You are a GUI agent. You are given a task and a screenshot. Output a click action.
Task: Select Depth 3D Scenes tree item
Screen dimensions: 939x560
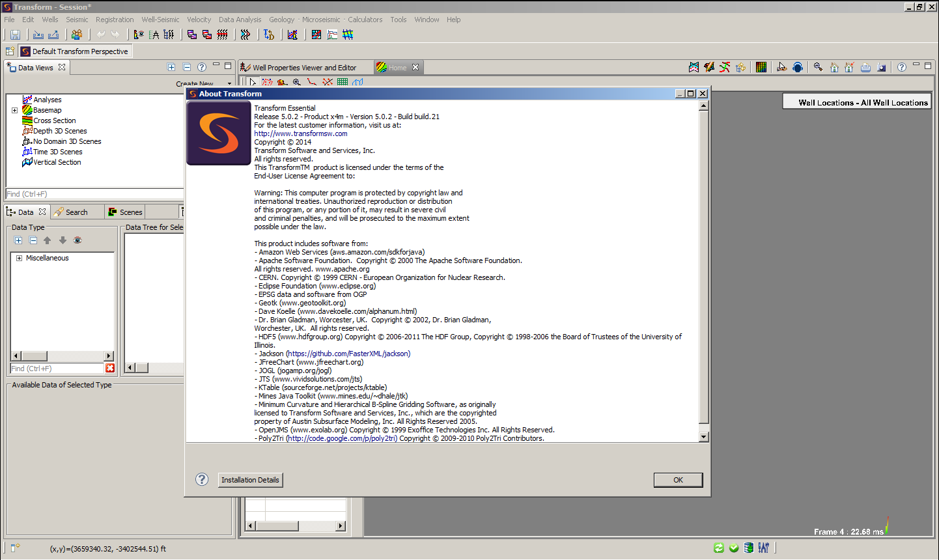click(60, 132)
